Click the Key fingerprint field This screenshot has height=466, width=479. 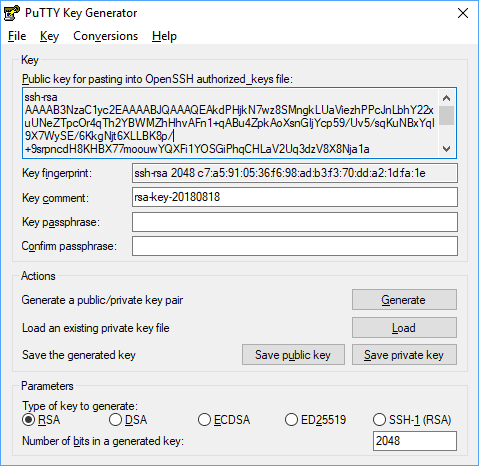[x=295, y=173]
